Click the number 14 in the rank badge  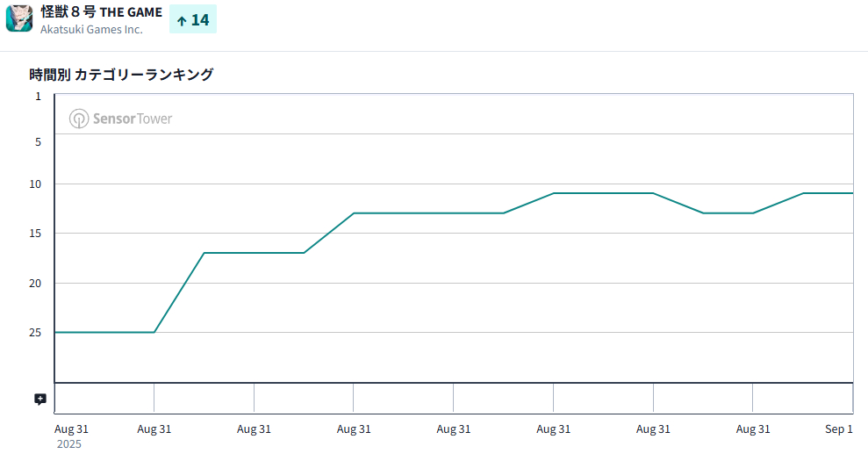200,19
